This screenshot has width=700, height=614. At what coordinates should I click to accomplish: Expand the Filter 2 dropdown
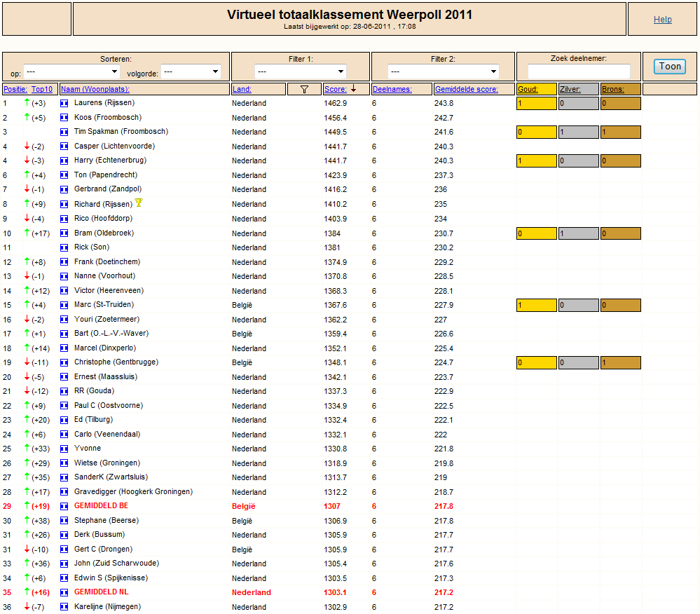[x=443, y=71]
